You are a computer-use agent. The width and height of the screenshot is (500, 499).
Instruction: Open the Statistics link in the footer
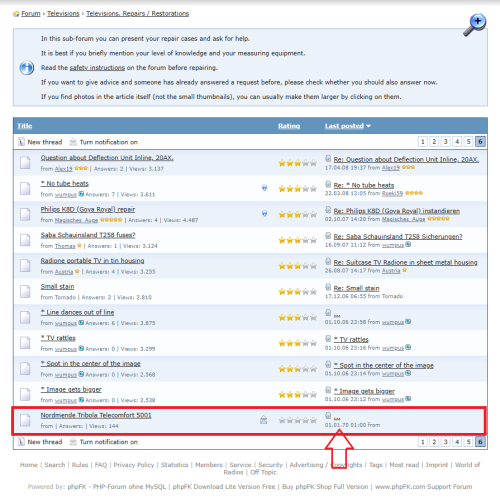175,465
